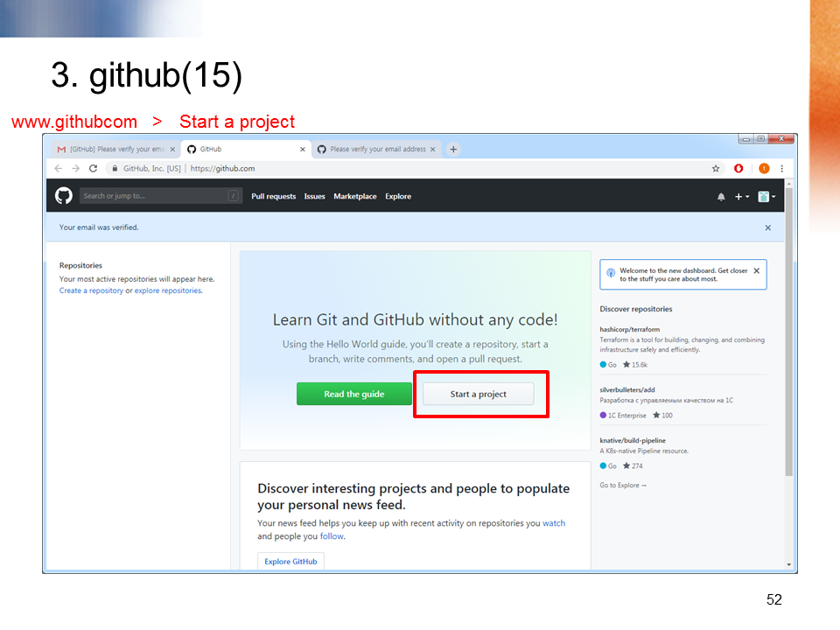This screenshot has width=840, height=630.
Task: Open the orange Chrome profile icon
Action: (765, 168)
